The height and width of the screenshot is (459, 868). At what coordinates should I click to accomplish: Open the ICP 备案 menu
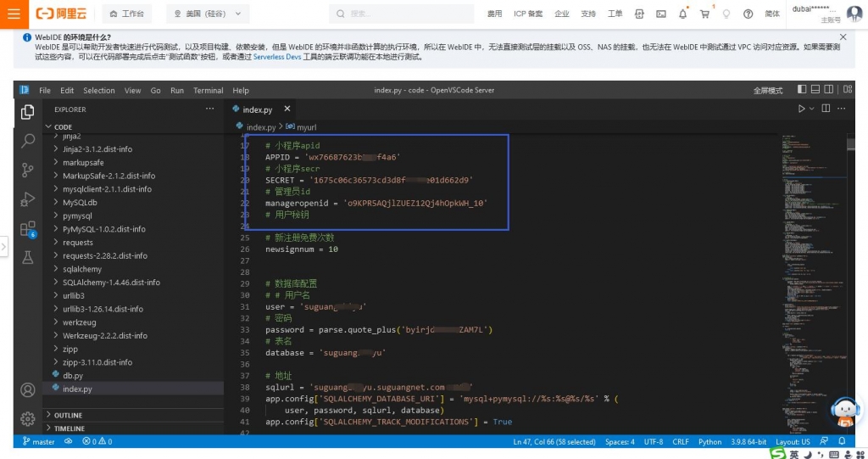(528, 14)
